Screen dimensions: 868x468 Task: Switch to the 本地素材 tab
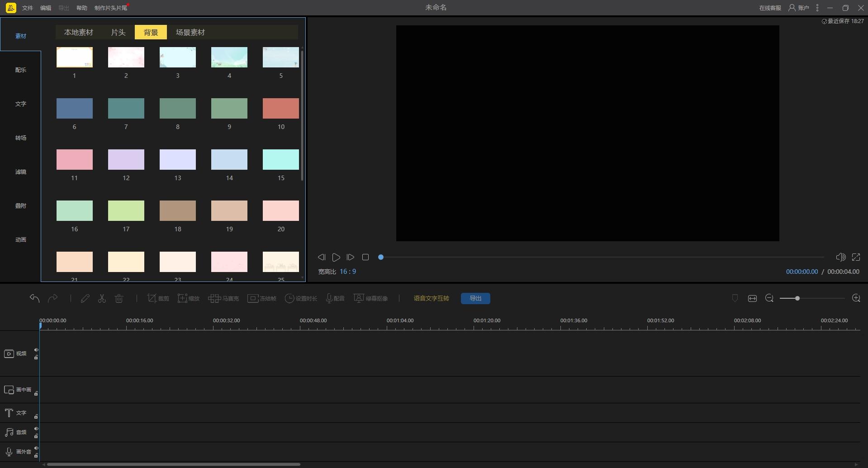(x=79, y=32)
